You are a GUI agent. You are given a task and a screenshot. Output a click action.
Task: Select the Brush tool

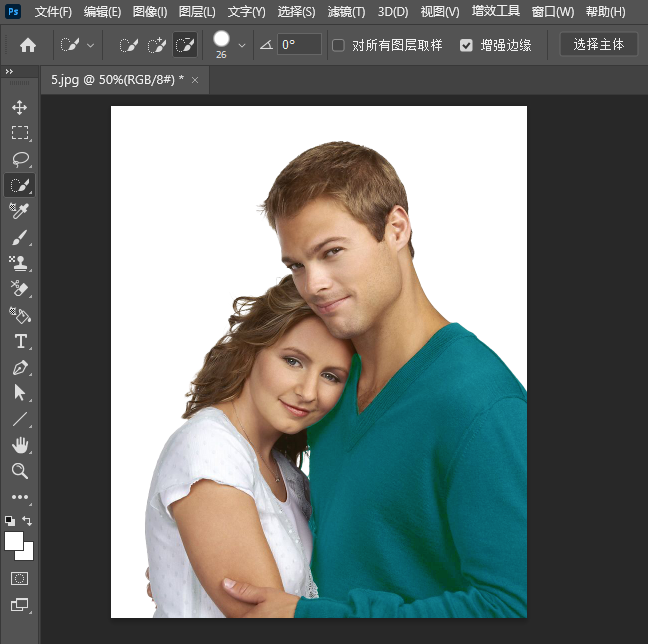click(19, 237)
